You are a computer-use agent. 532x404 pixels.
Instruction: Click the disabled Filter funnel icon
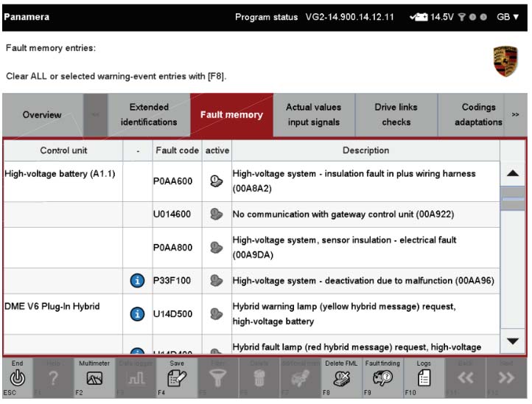(x=218, y=378)
